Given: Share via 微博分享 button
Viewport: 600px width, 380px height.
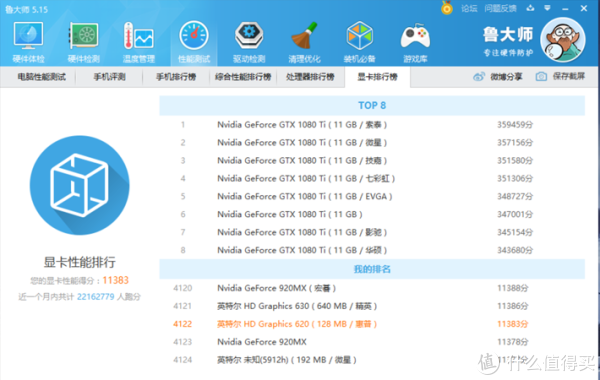Looking at the screenshot, I should 497,77.
